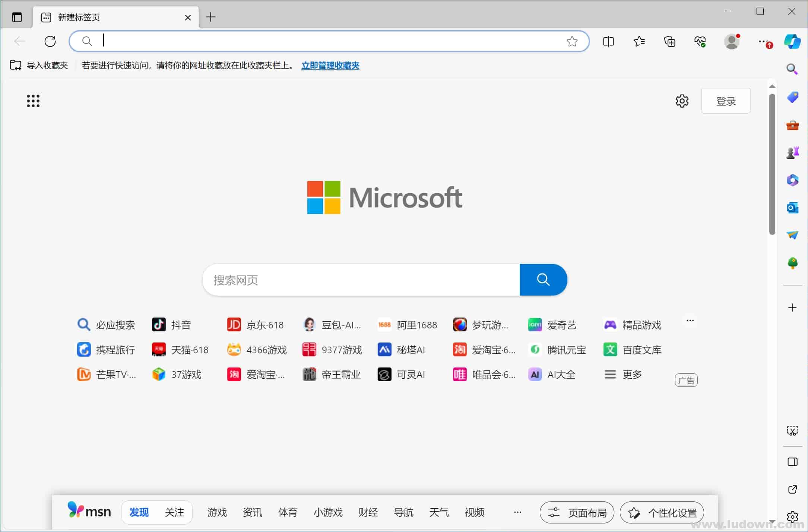The image size is (808, 532).
Task: Open 抖音 quick link
Action: pos(171,325)
